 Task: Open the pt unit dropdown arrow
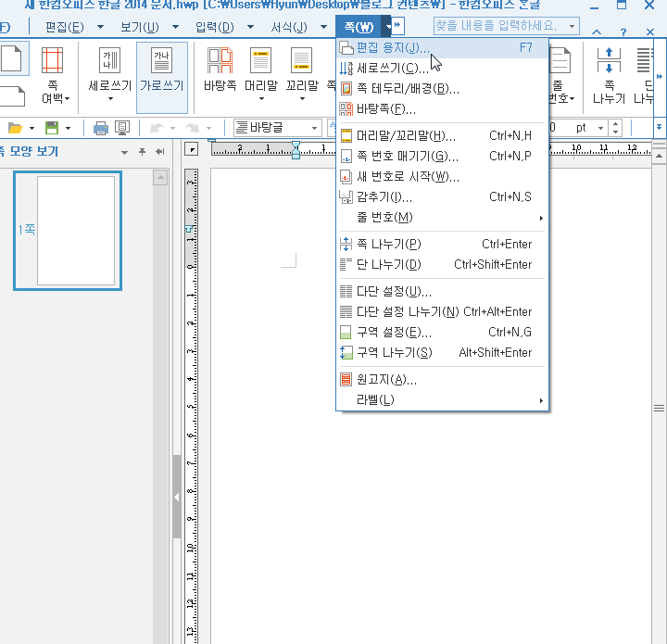coord(600,128)
